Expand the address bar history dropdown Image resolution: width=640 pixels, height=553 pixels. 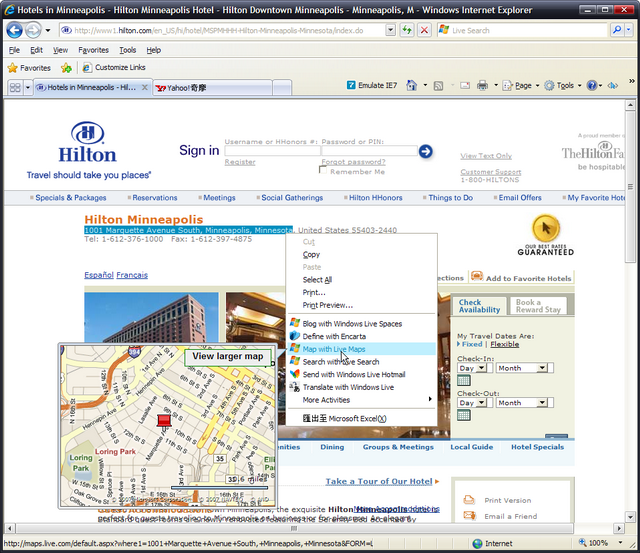click(x=391, y=30)
